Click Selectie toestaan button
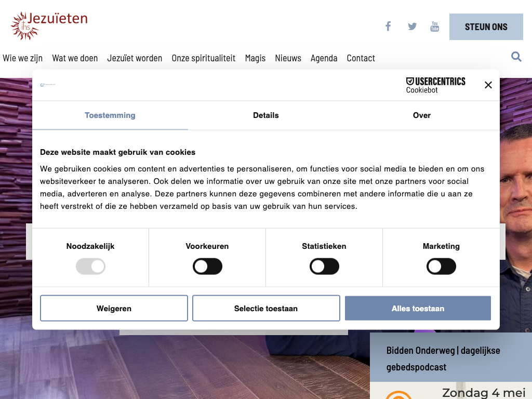Screen dimensions: 532x399 pos(266,308)
